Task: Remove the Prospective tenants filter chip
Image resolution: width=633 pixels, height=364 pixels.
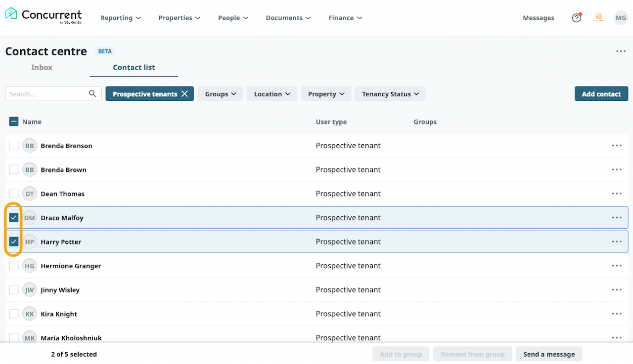Action: (184, 94)
